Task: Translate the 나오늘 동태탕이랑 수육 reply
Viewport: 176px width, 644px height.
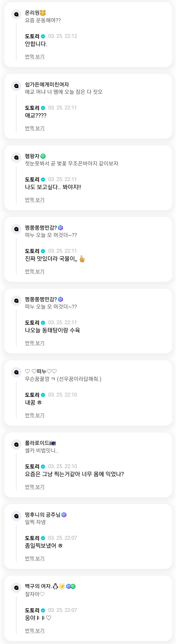Action: (35, 343)
